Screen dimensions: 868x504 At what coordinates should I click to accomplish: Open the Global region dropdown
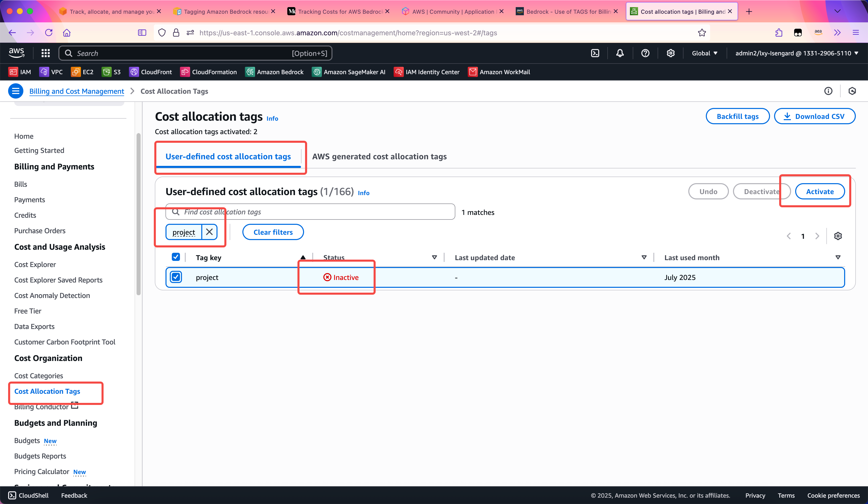704,53
